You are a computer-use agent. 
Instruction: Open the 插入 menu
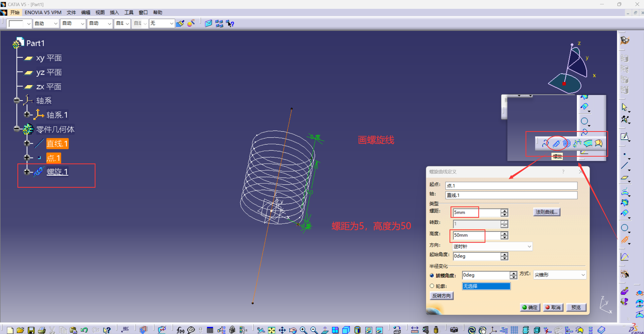click(x=114, y=12)
